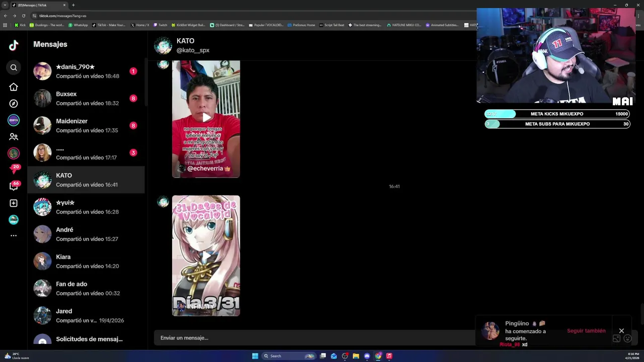The height and width of the screenshot is (362, 644).
Task: Open the Kick bookmark
Action: point(20,25)
